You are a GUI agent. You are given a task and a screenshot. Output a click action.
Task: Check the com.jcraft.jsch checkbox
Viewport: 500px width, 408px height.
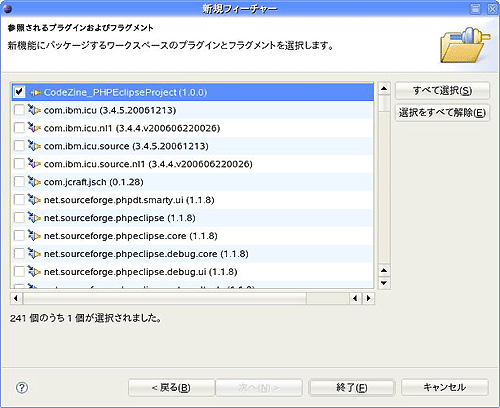(19, 182)
